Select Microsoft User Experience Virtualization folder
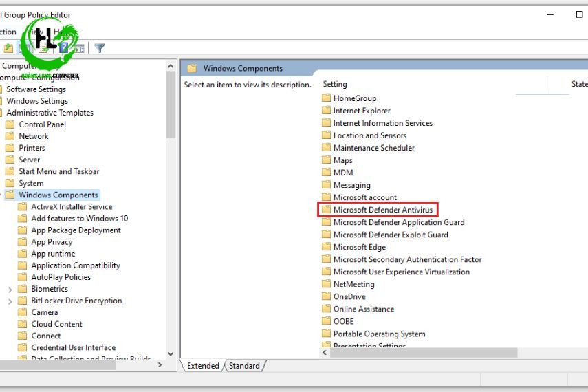The height and width of the screenshot is (392, 588). (x=396, y=272)
